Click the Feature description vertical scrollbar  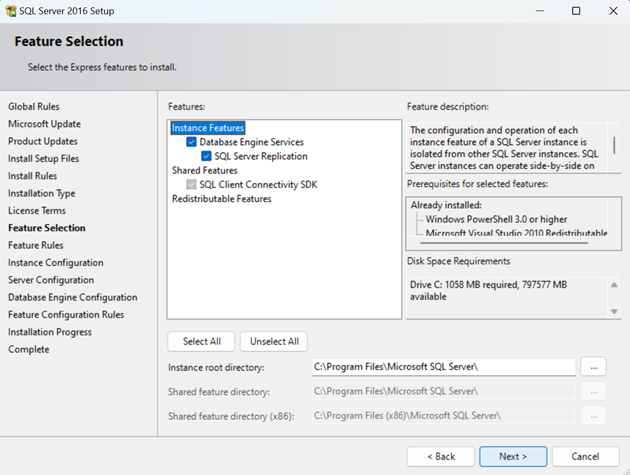(x=614, y=147)
